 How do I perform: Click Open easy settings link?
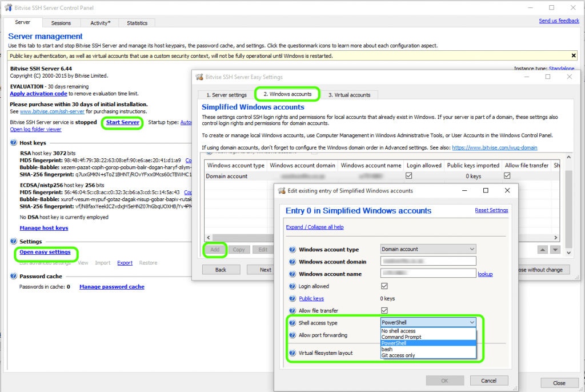pyautogui.click(x=45, y=252)
